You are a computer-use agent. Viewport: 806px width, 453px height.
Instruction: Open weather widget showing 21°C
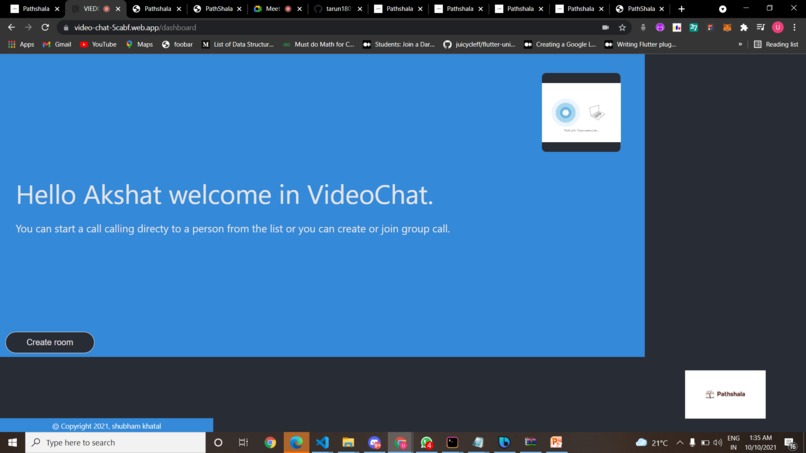tap(652, 442)
